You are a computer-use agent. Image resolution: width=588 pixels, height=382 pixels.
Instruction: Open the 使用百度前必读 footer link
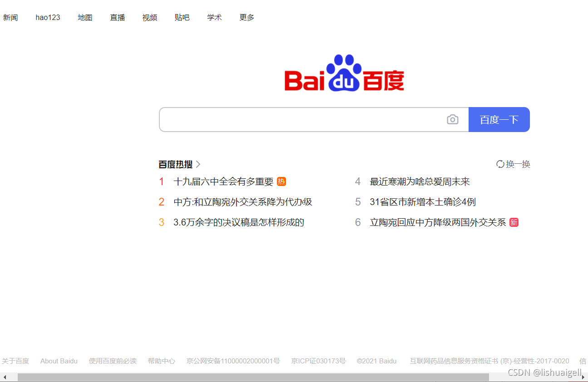tap(113, 361)
